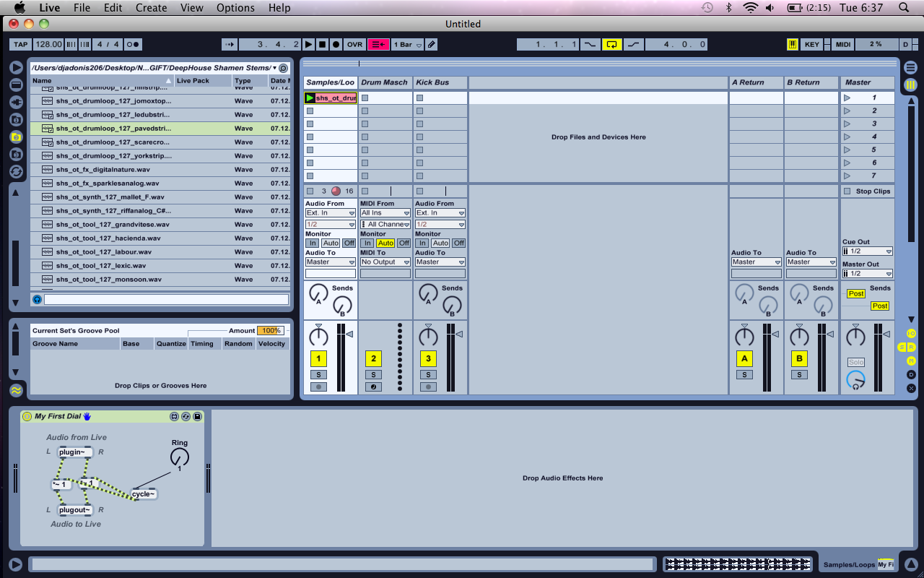Launch the shs_ot_drum clip
The width and height of the screenshot is (924, 578).
point(310,98)
